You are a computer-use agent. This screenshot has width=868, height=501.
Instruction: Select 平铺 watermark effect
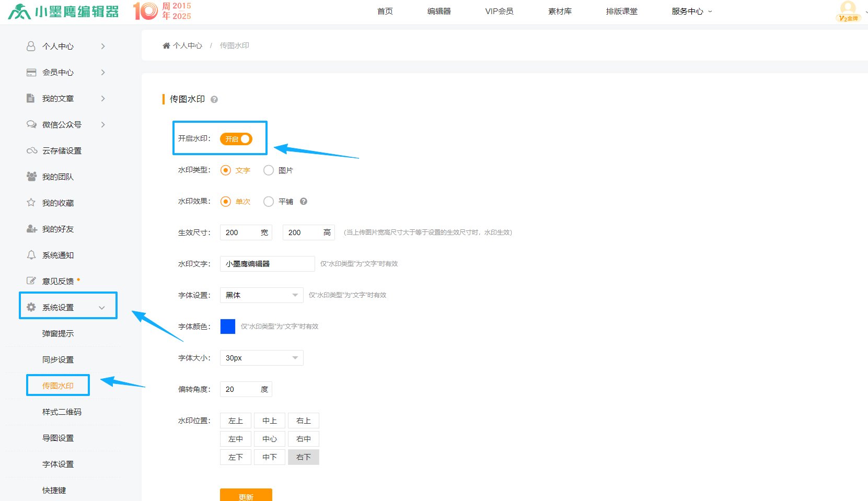tap(269, 202)
